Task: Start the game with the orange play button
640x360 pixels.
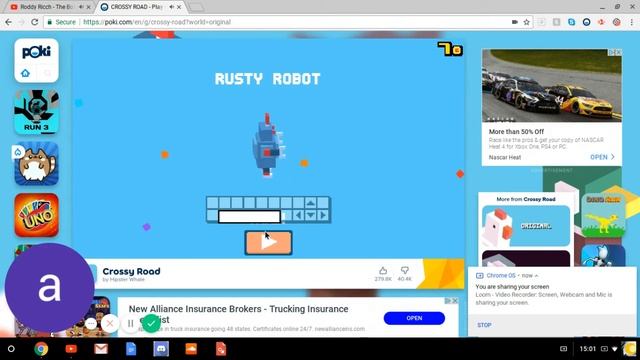Action: click(x=268, y=242)
